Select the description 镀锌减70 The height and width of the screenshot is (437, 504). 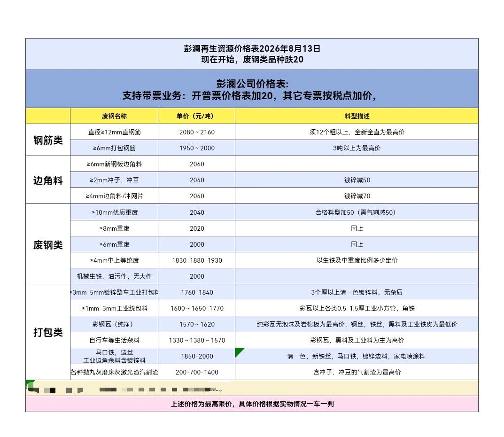point(357,196)
